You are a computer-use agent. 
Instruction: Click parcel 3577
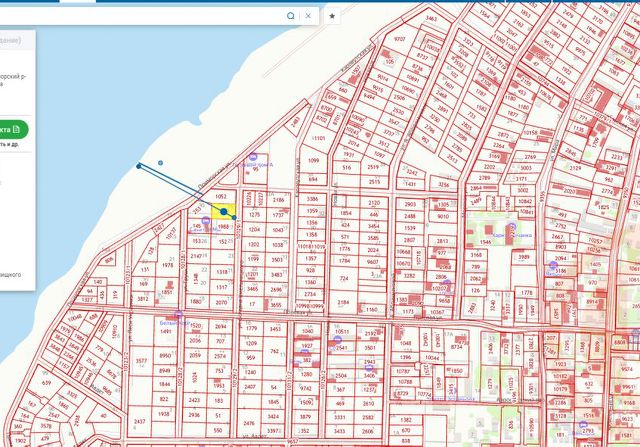tap(141, 361)
